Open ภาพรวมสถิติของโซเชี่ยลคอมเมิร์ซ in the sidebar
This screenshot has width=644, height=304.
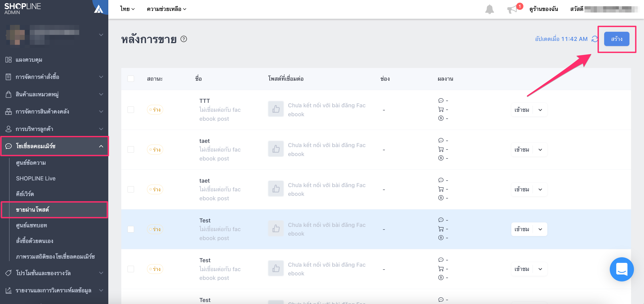(x=55, y=257)
